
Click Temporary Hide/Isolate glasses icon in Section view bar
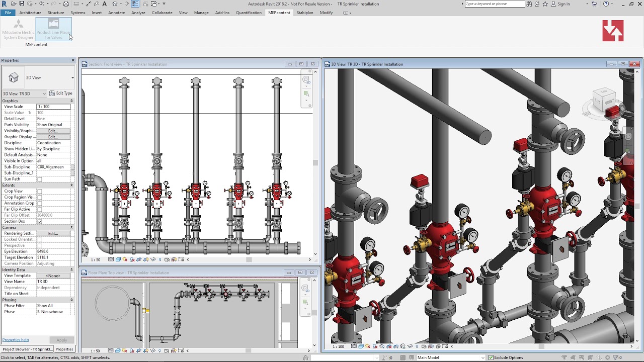(153, 260)
